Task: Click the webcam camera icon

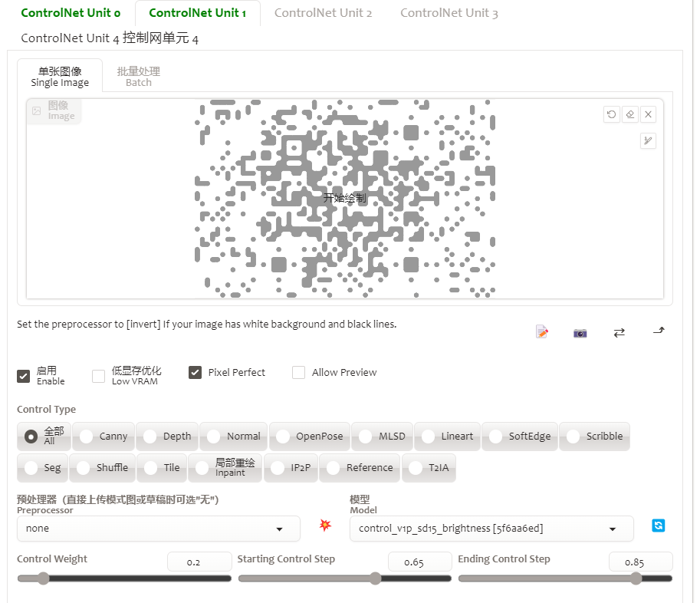Action: coord(580,333)
